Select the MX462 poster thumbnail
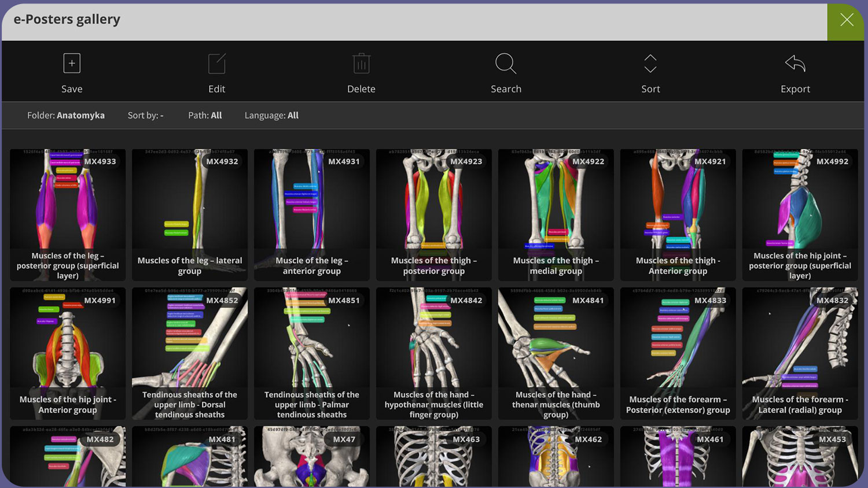The width and height of the screenshot is (868, 488). (x=556, y=456)
